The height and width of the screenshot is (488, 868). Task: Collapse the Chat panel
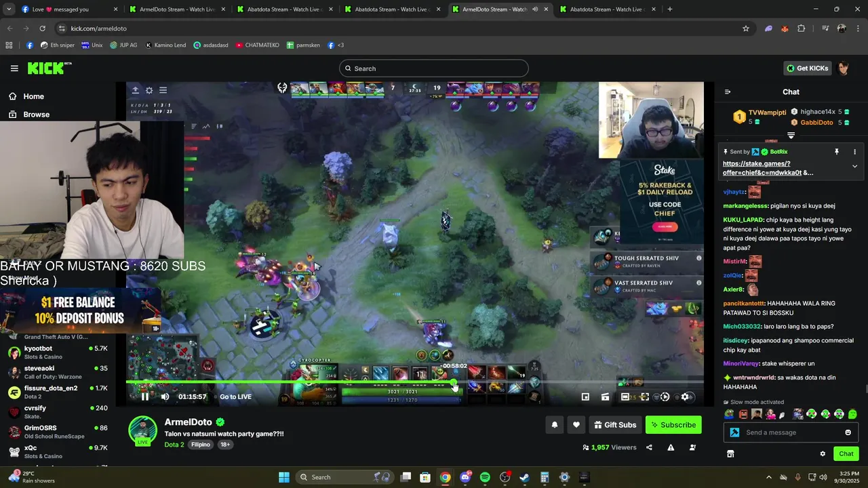[728, 92]
